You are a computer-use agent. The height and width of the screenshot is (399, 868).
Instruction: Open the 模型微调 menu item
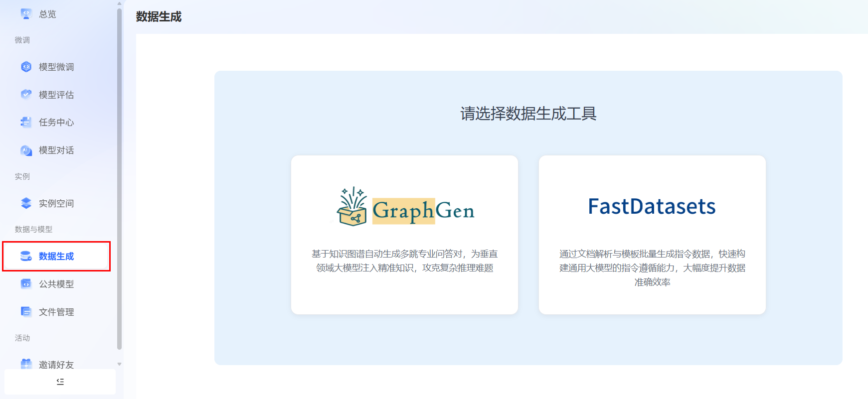pos(56,67)
